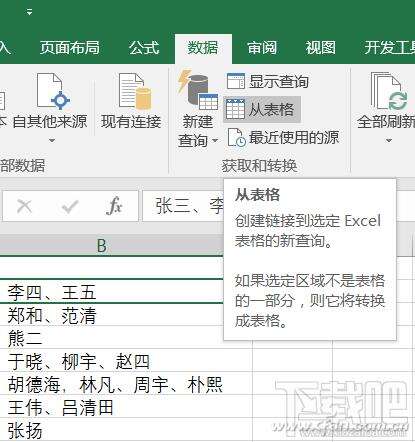Choose the 显示查询 text label
Screen dimensions: 415x442
click(x=279, y=81)
